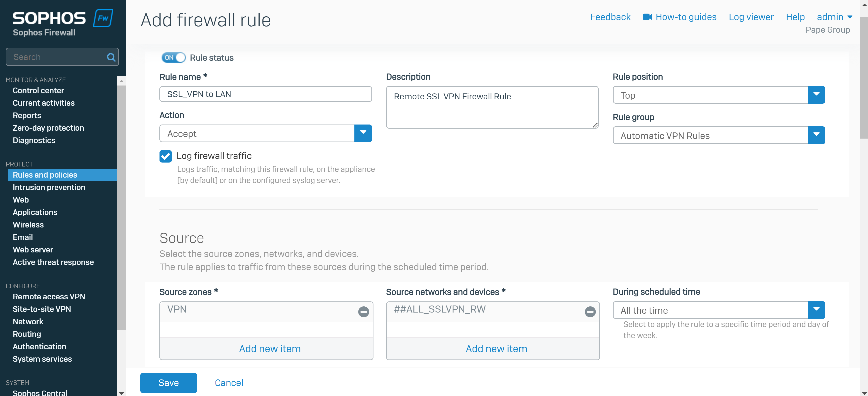Click the sidebar scrollbar thumb
Image resolution: width=868 pixels, height=396 pixels.
[121, 207]
